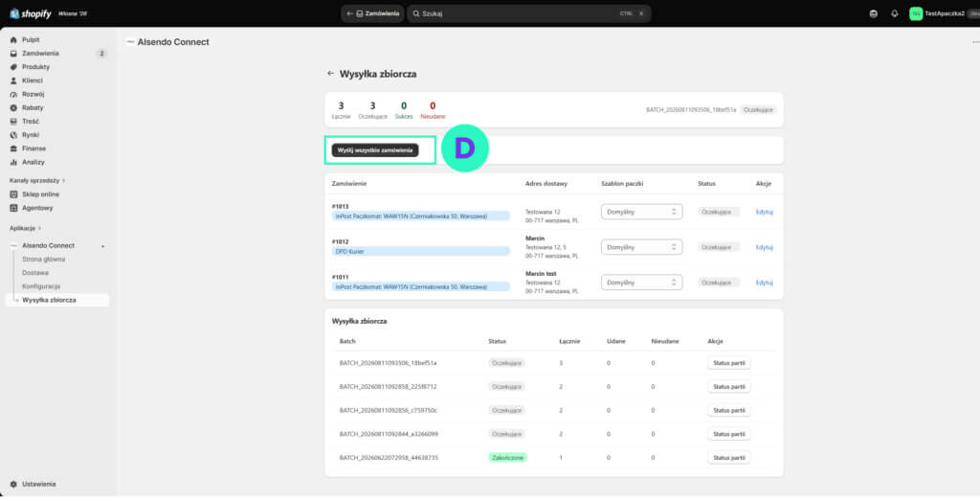Click Edytuj for order #1013
The image size is (980, 501).
765,212
